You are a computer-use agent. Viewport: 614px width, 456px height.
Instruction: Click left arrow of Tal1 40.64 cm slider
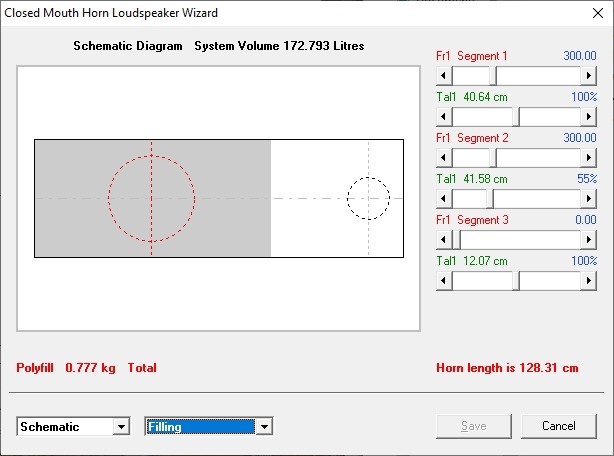click(x=444, y=117)
